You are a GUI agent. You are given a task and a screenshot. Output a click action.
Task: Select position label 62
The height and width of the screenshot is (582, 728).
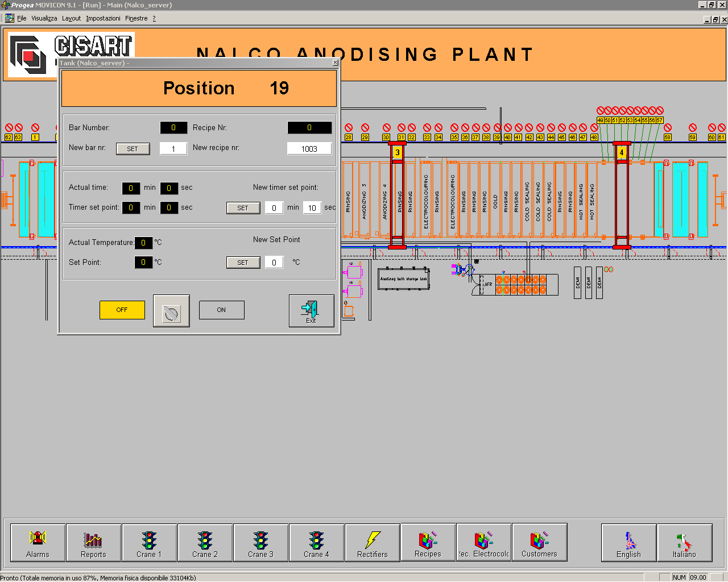9,138
